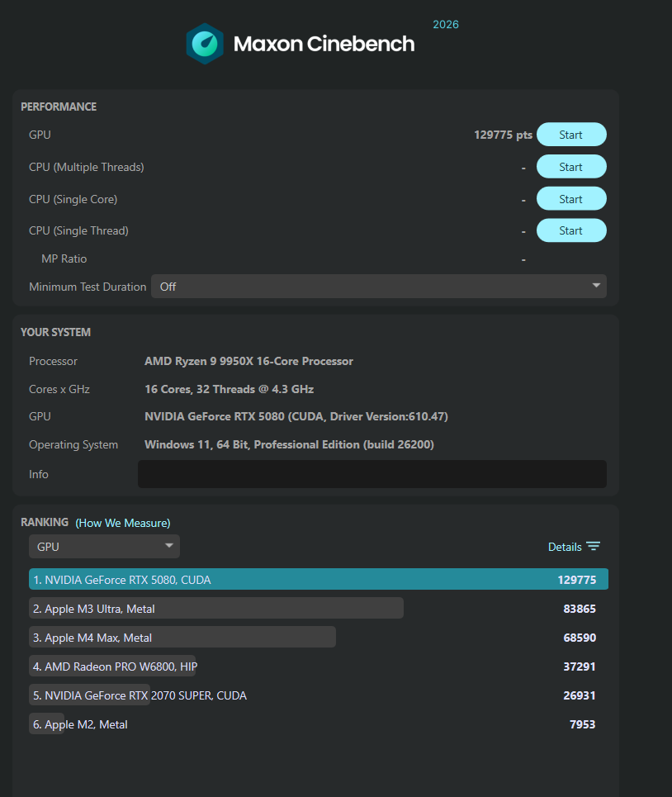Click the Maxon Cinebench logo icon
This screenshot has height=797, width=672.
point(205,44)
